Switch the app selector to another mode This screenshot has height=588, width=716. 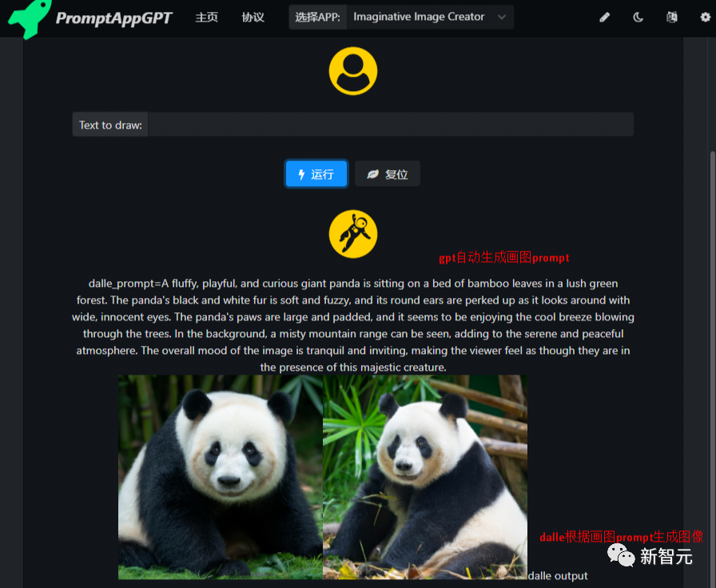pos(429,16)
